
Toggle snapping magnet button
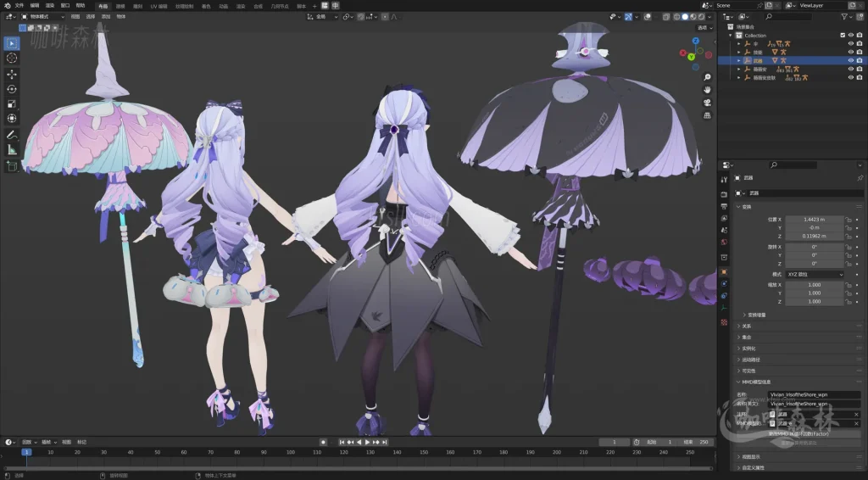click(361, 17)
